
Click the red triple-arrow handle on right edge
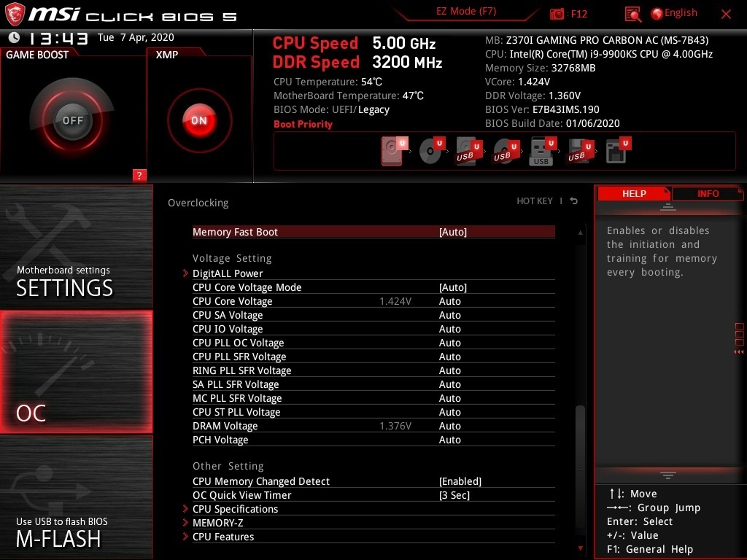click(x=738, y=352)
